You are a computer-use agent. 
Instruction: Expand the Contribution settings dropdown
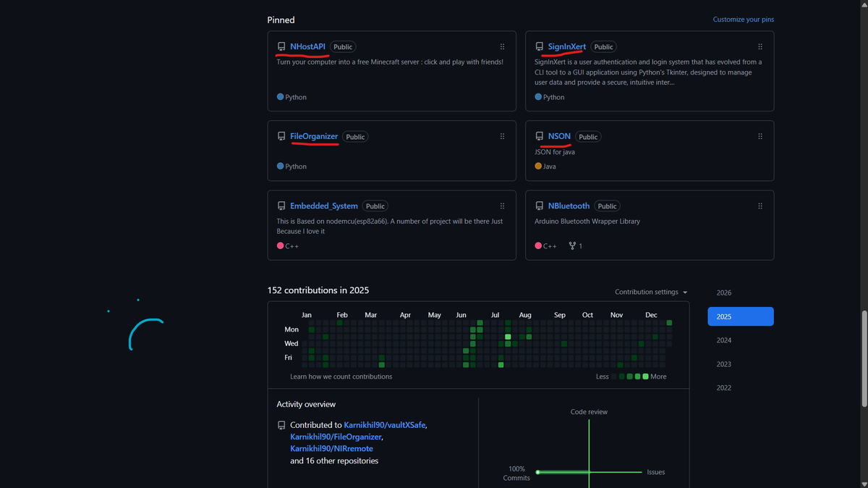[x=651, y=292]
